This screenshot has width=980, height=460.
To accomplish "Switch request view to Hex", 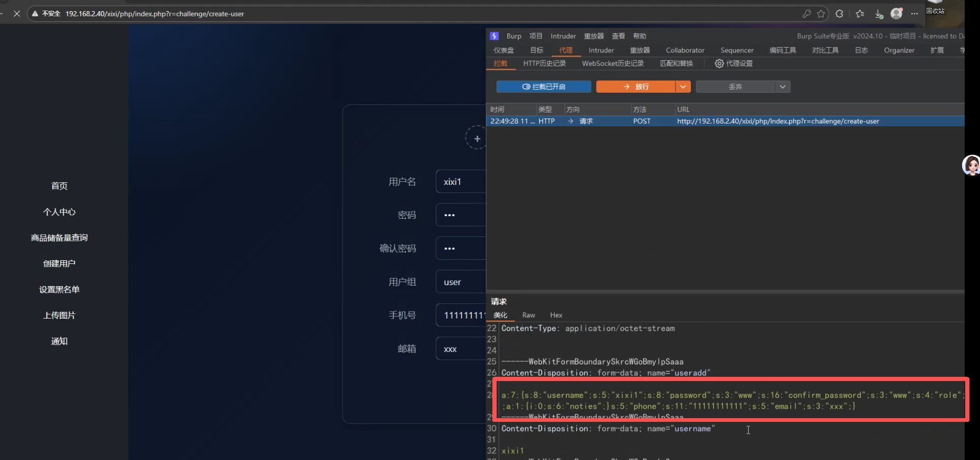I will tap(556, 315).
